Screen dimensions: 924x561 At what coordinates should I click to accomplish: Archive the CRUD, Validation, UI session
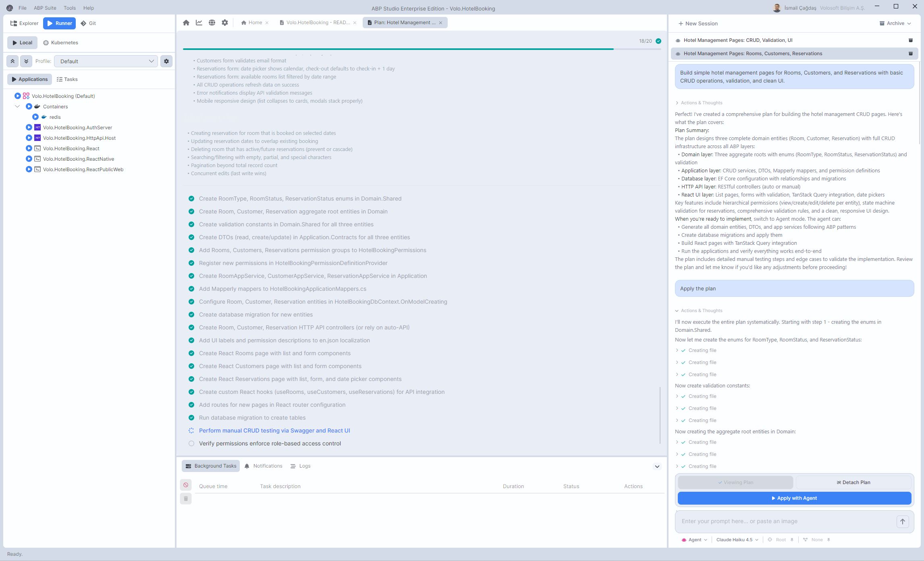[911, 40]
